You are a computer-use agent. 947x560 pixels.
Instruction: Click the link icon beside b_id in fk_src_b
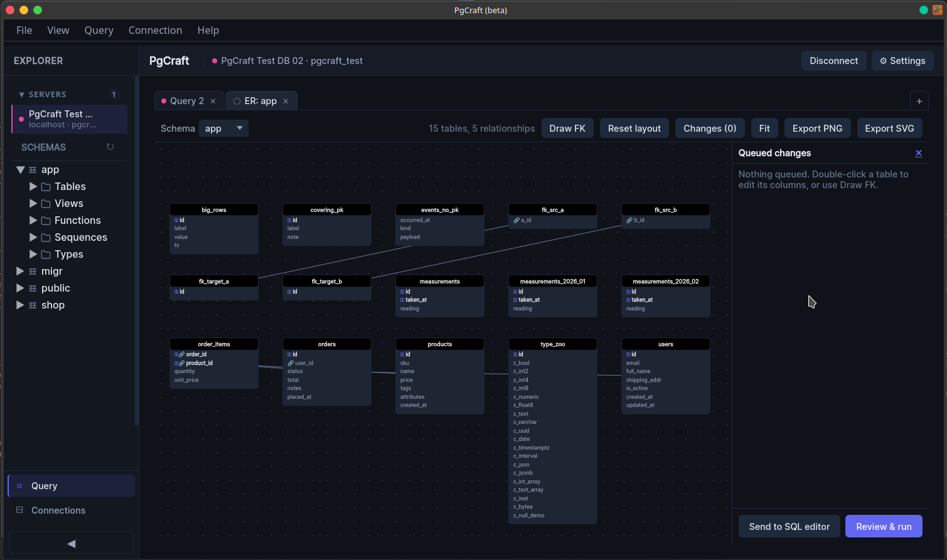629,220
